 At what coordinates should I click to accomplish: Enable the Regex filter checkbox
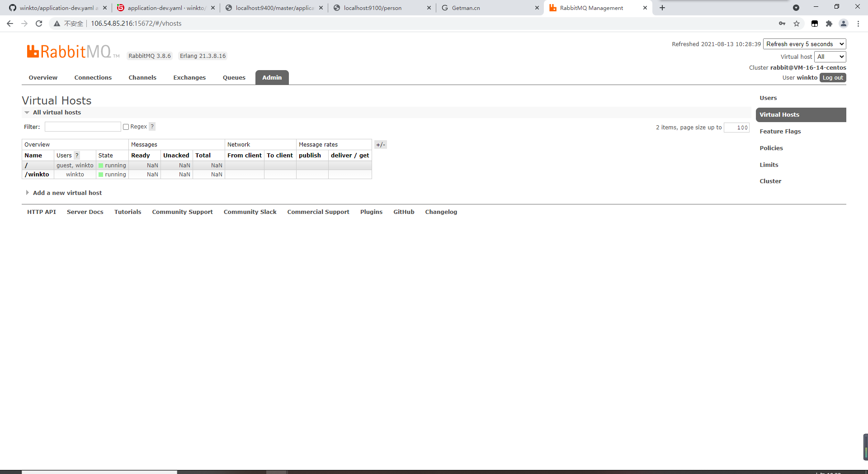[x=126, y=127]
